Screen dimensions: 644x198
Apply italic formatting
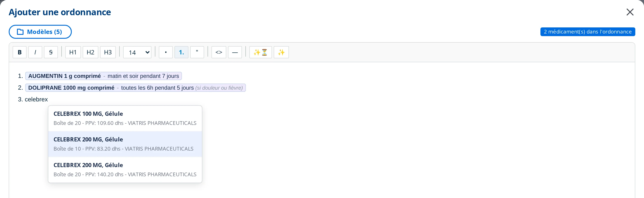tap(35, 52)
